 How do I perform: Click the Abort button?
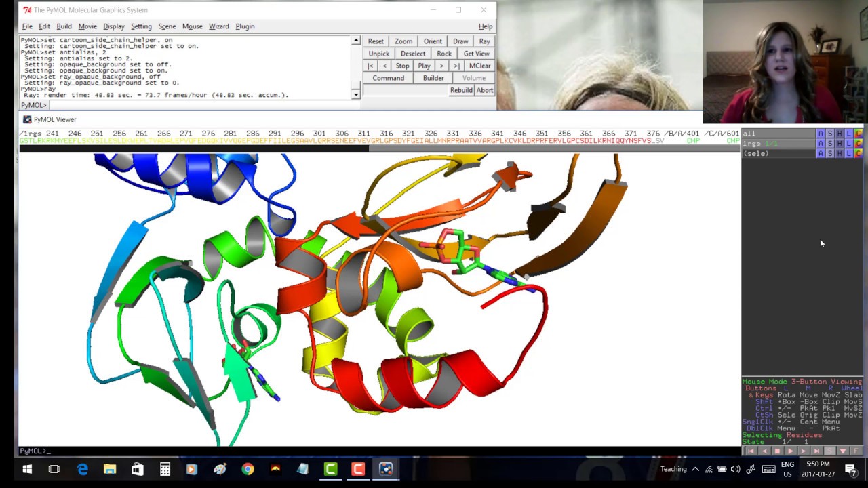[x=485, y=90]
